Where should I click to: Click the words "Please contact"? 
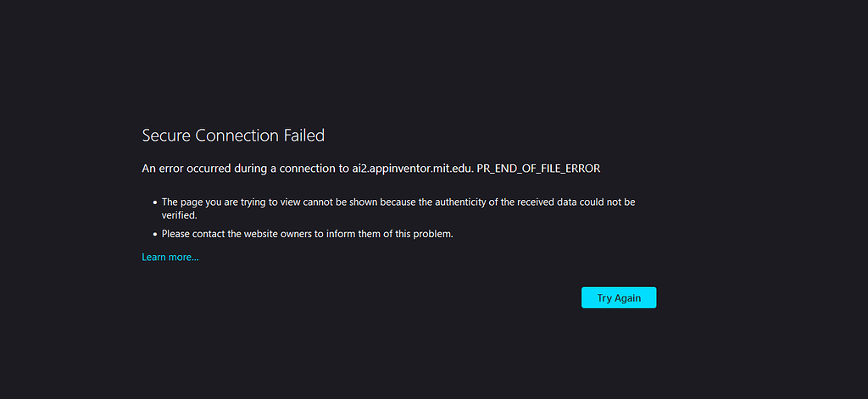click(x=192, y=234)
